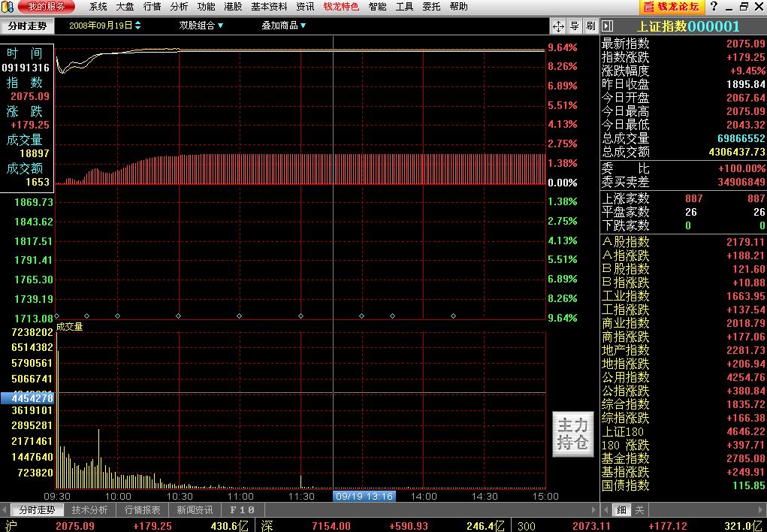Open help with the question mark icon
Viewport: 767px width, 532px height.
coord(714,6)
